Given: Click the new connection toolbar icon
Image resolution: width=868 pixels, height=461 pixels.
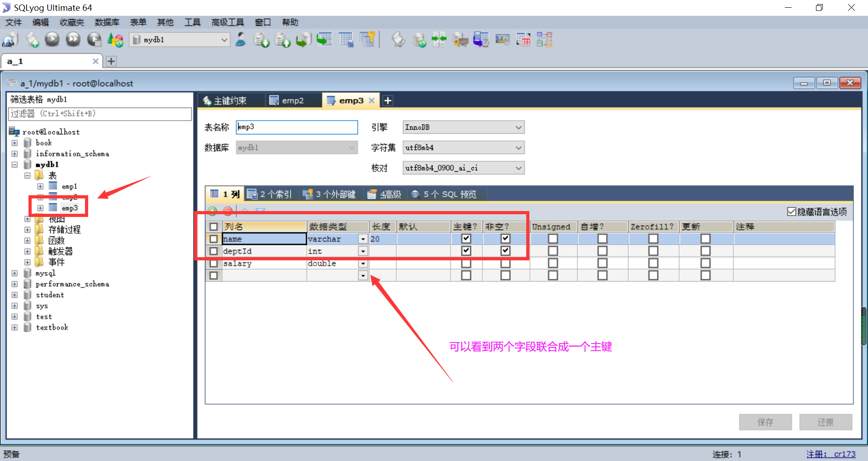Looking at the screenshot, I should click(10, 40).
